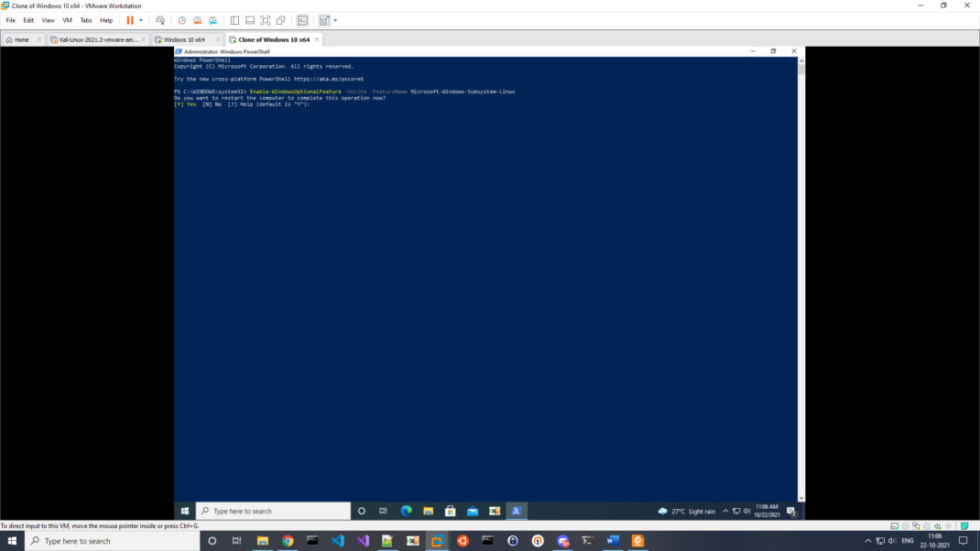The height and width of the screenshot is (551, 980).
Task: Open the Mail app in guest taskbar
Action: [x=473, y=511]
